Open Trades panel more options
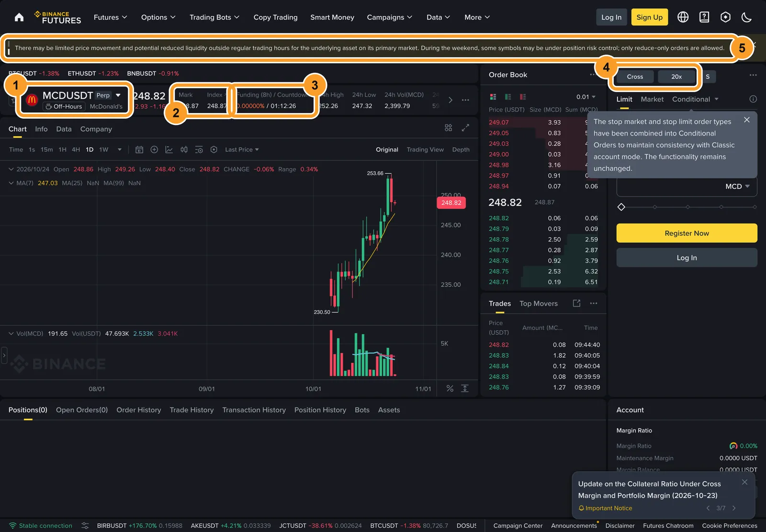This screenshot has height=532, width=766. point(594,303)
